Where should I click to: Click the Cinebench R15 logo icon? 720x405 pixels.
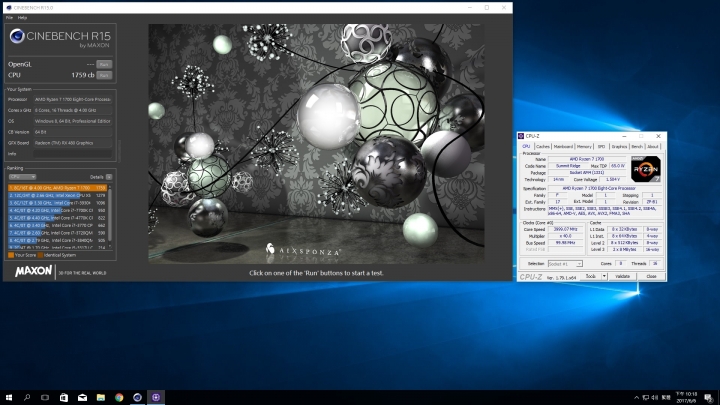click(x=17, y=36)
